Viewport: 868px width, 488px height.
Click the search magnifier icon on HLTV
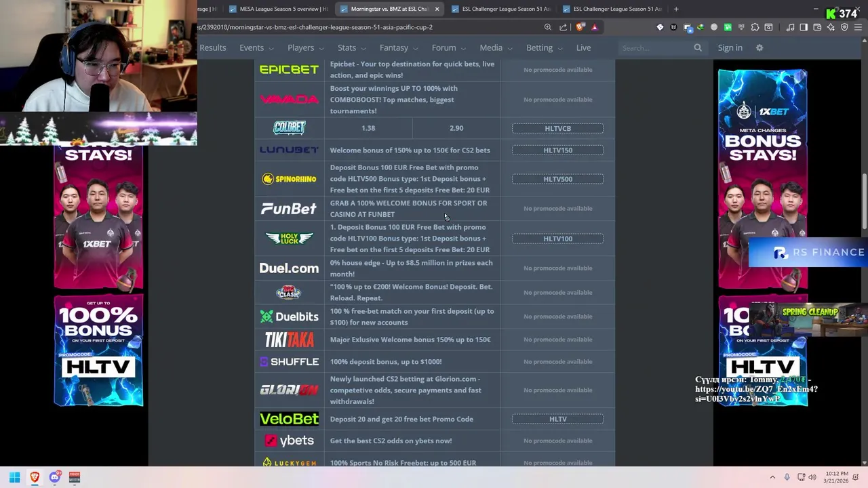(x=698, y=47)
